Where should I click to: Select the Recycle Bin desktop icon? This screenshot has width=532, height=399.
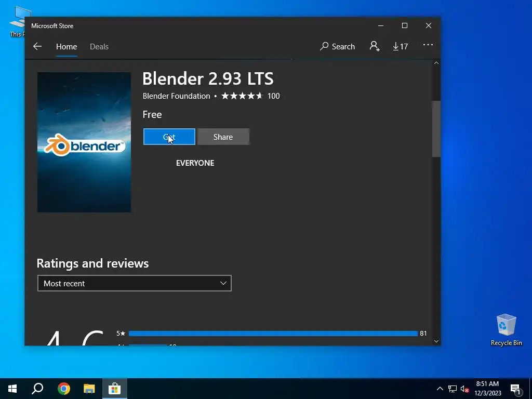[x=506, y=329]
